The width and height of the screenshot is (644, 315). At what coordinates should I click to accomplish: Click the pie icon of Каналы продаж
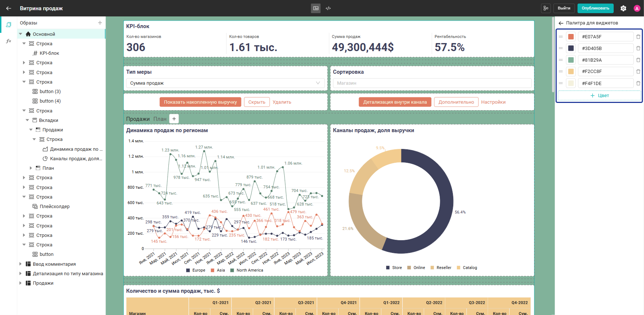(x=45, y=158)
